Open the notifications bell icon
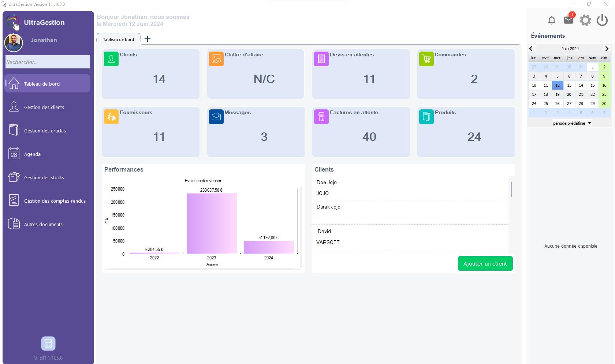 click(552, 20)
